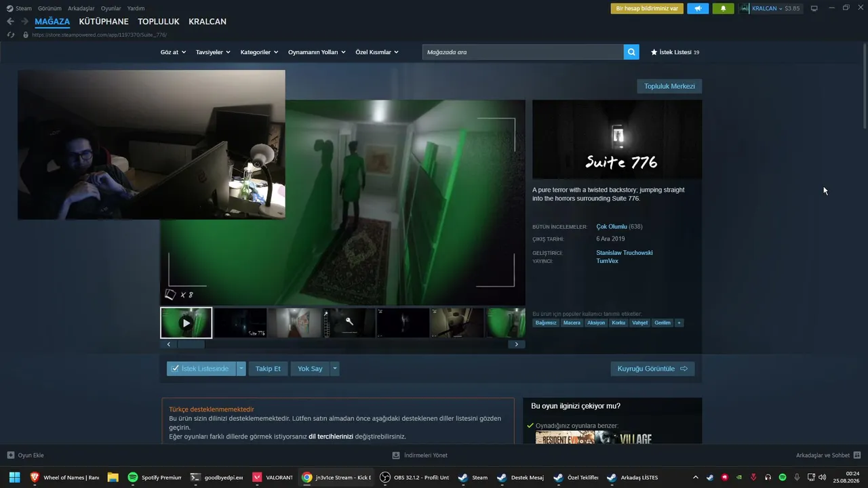Reload the store page

(x=11, y=35)
